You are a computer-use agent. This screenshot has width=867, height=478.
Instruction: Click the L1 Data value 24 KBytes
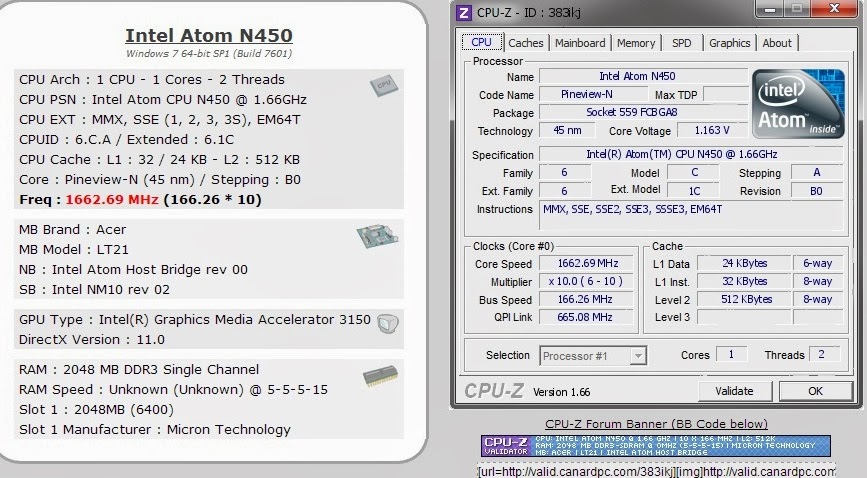744,263
